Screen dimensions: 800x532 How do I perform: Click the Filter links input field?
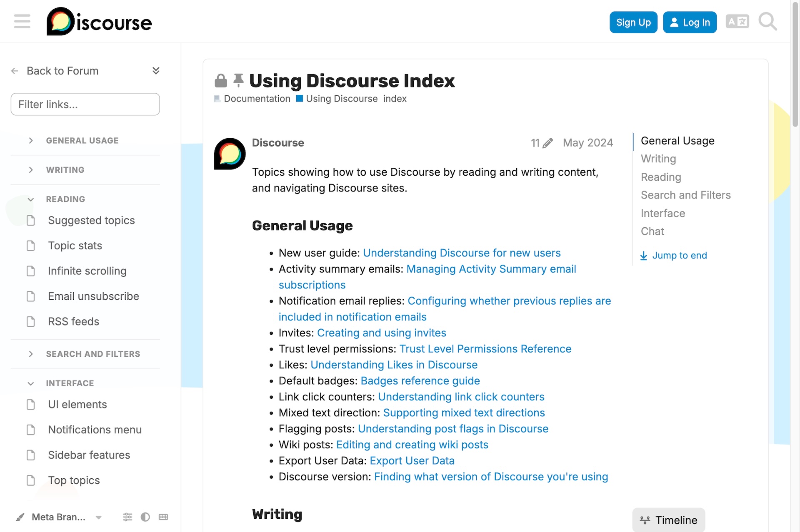85,104
